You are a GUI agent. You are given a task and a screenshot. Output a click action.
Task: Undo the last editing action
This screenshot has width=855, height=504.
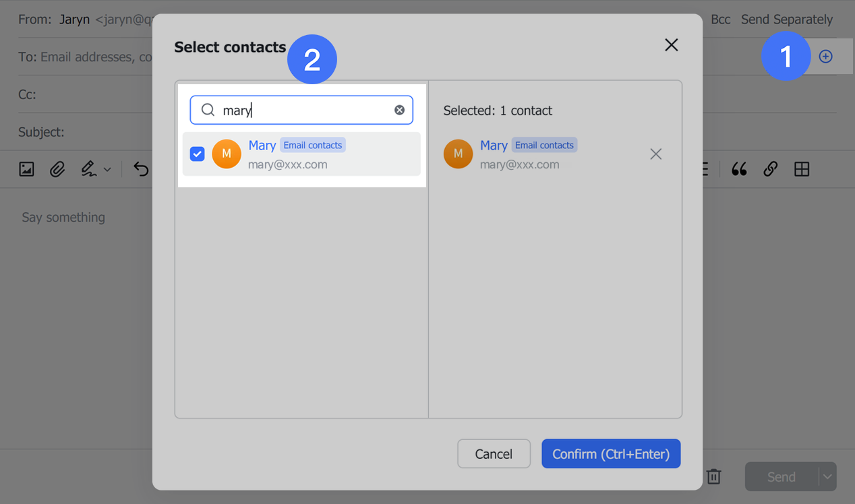140,169
